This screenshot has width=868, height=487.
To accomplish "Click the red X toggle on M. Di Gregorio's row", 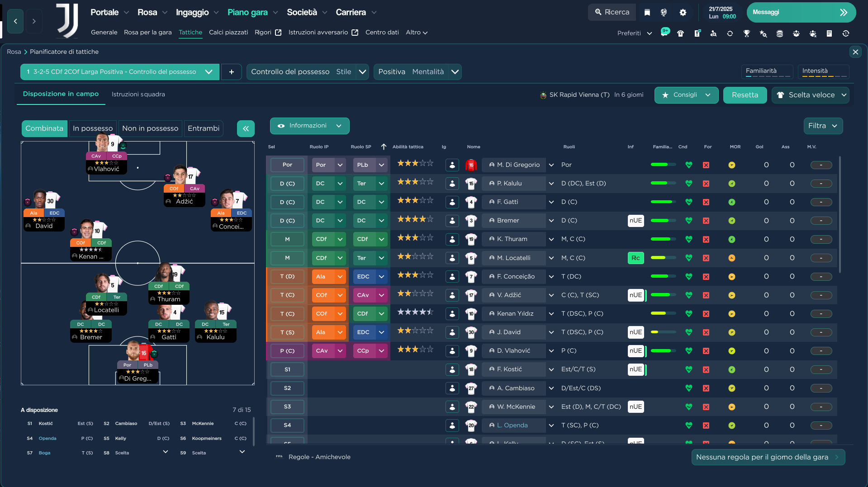I will pos(706,165).
